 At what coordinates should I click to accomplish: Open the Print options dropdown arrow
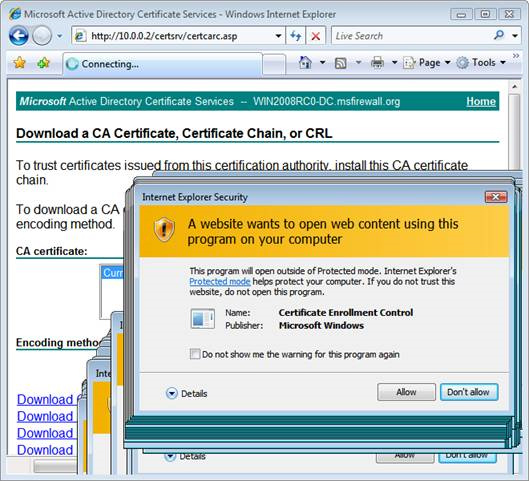pos(394,63)
